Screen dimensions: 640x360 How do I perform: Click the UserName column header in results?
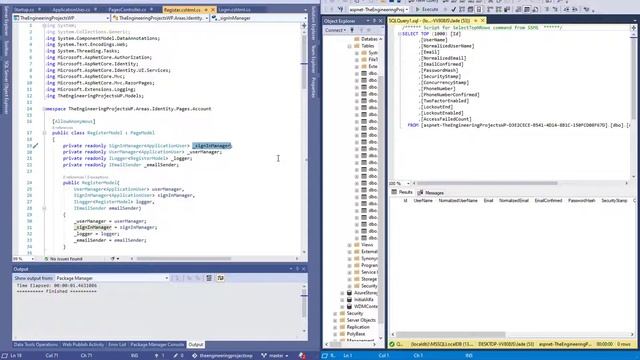(x=423, y=200)
